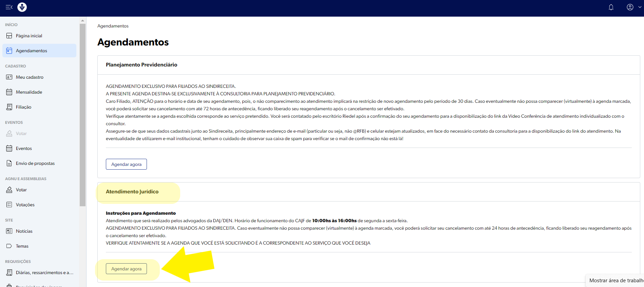The image size is (644, 287).
Task: Click the Meu cadastro card icon
Action: (9, 77)
